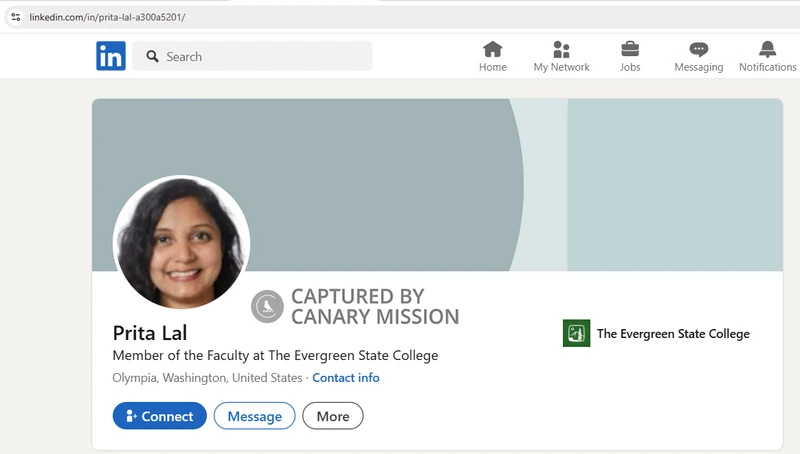
Task: Open the Messaging chat bubble icon
Action: pyautogui.click(x=698, y=49)
